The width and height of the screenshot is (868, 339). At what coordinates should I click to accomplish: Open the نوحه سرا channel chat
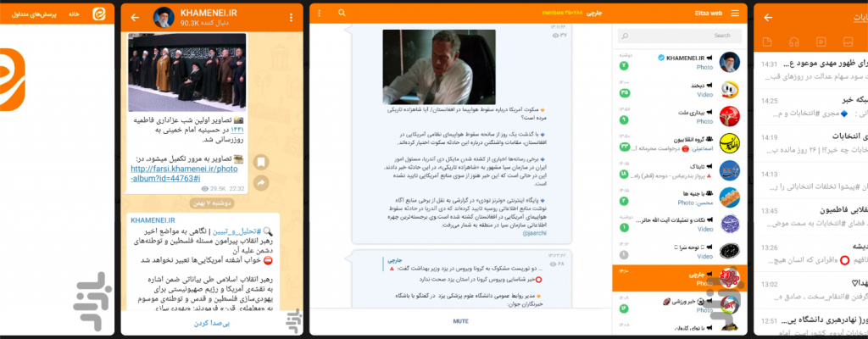point(680,251)
